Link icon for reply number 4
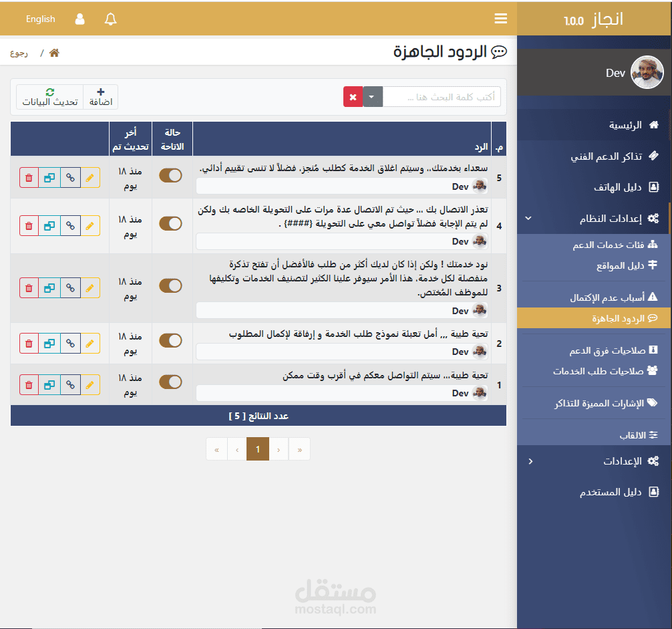 tap(70, 225)
